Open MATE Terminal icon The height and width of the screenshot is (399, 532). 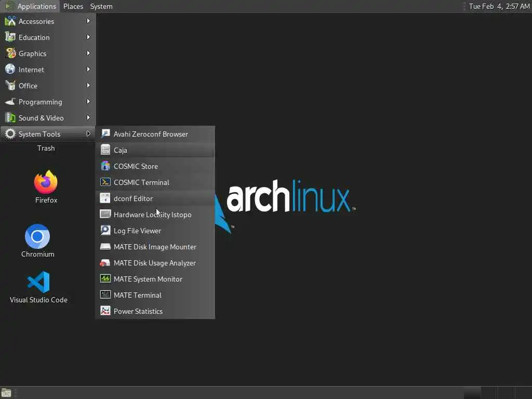105,295
